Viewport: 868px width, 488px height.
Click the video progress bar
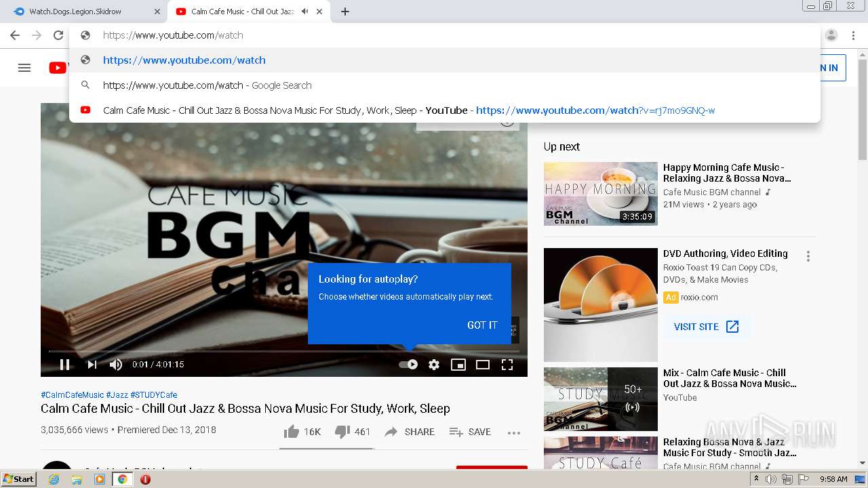coord(284,351)
